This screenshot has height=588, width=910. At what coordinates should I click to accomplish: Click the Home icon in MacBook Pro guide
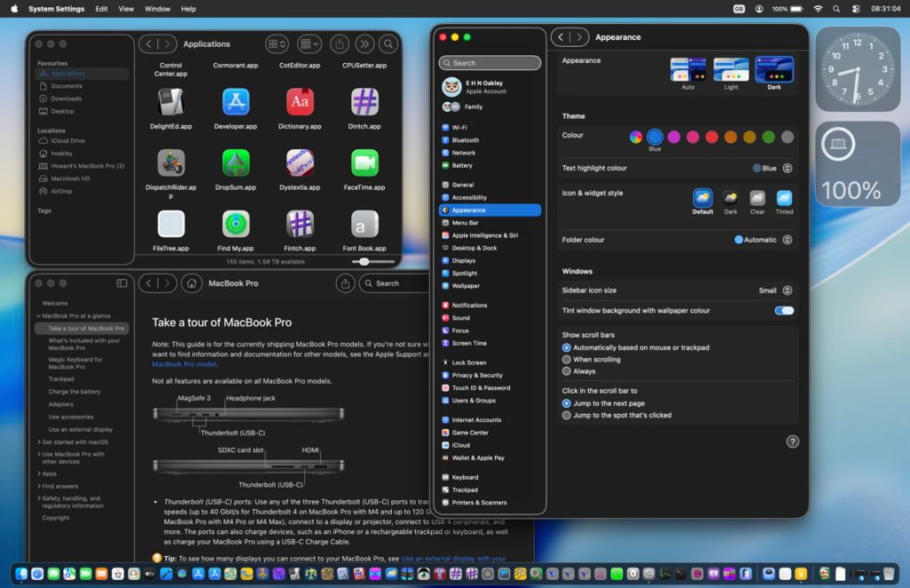pyautogui.click(x=190, y=283)
